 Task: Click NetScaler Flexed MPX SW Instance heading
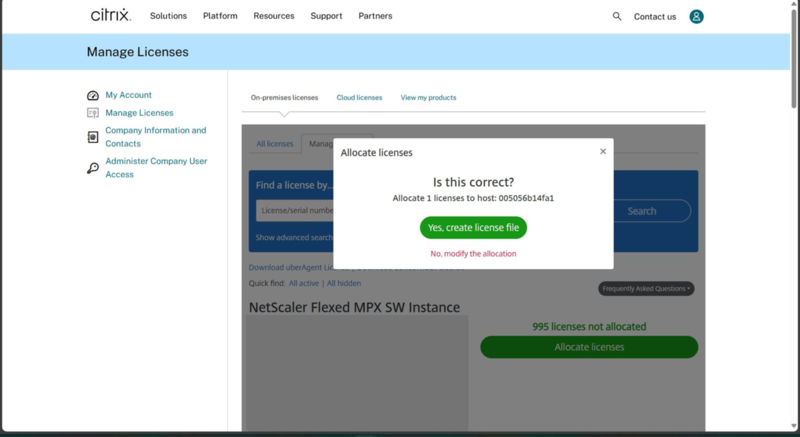pos(354,307)
